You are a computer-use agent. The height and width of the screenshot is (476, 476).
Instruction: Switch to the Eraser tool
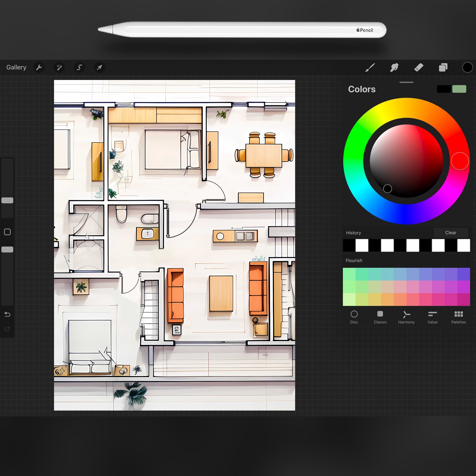click(419, 68)
